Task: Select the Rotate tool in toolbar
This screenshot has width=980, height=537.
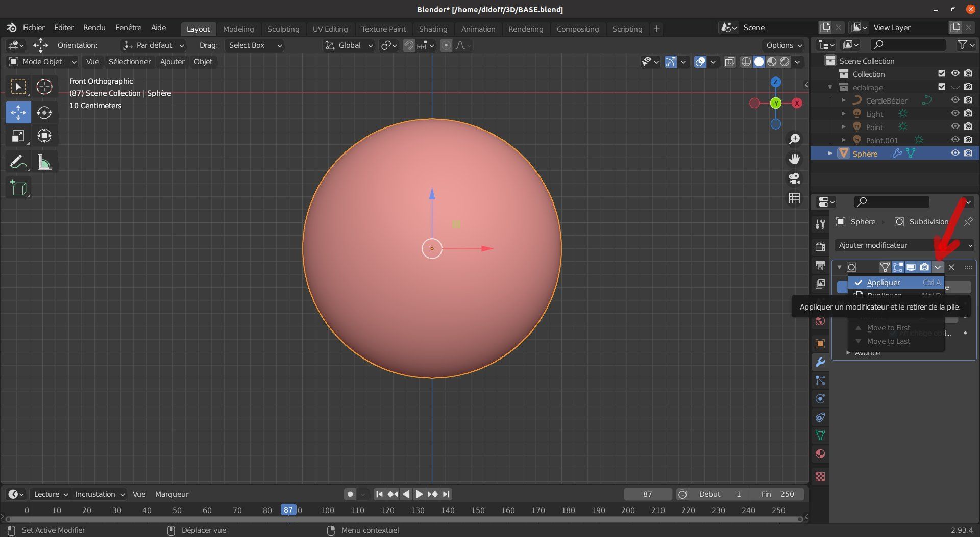Action: pos(44,112)
